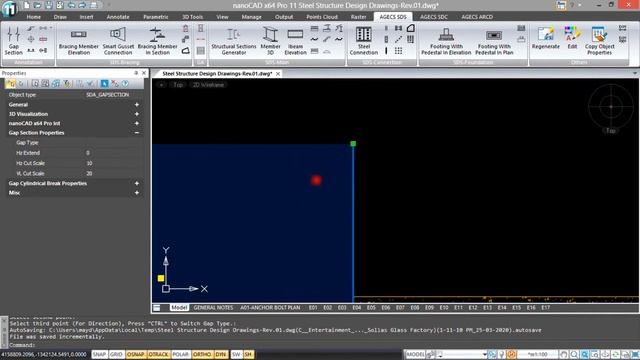Activate the Gap Section tool
The height and width of the screenshot is (360, 640).
point(13,40)
